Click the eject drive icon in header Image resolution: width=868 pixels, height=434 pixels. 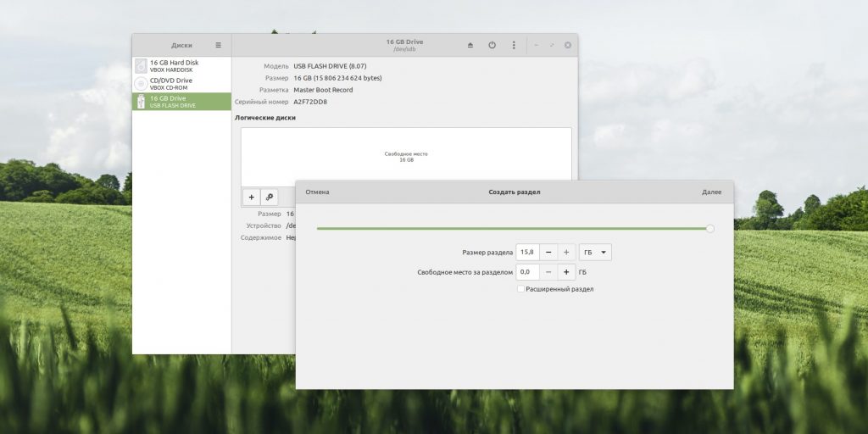(x=470, y=46)
